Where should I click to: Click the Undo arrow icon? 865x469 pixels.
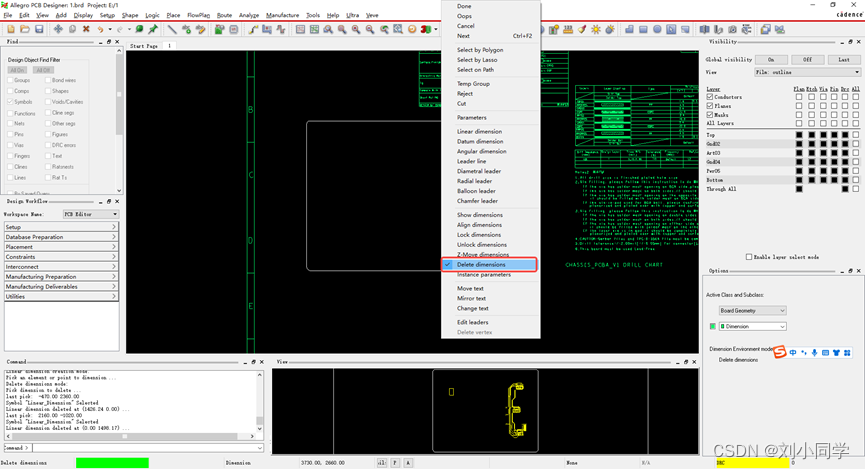[101, 29]
